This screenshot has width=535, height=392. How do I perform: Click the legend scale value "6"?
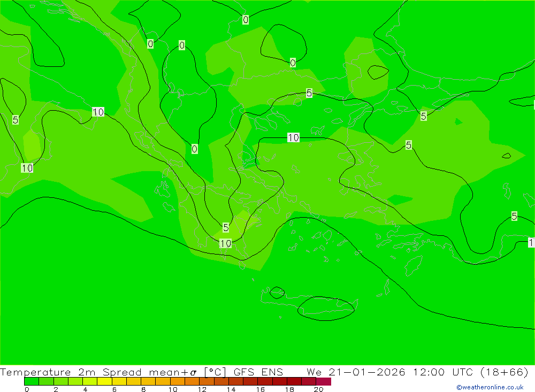click(114, 389)
